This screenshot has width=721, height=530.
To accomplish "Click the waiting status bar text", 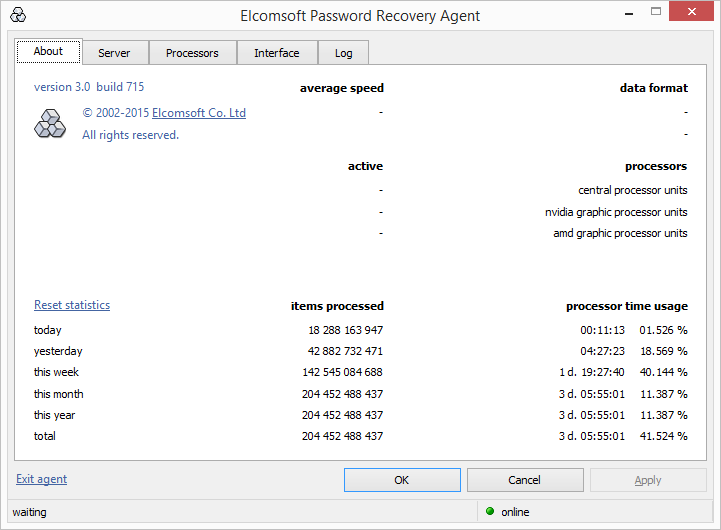I will [x=30, y=512].
